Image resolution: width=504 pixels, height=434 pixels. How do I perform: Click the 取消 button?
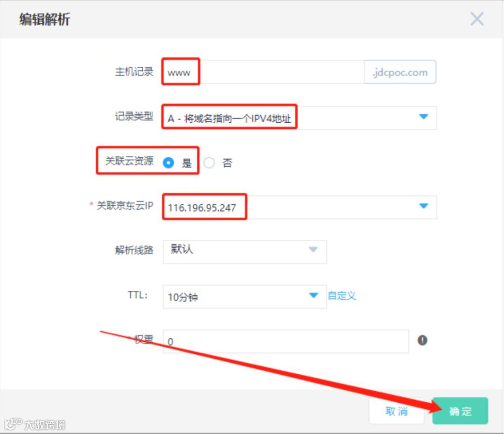397,411
